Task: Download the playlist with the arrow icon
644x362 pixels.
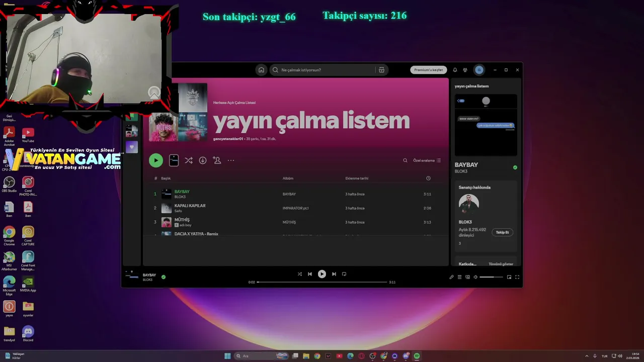Action: [203, 160]
